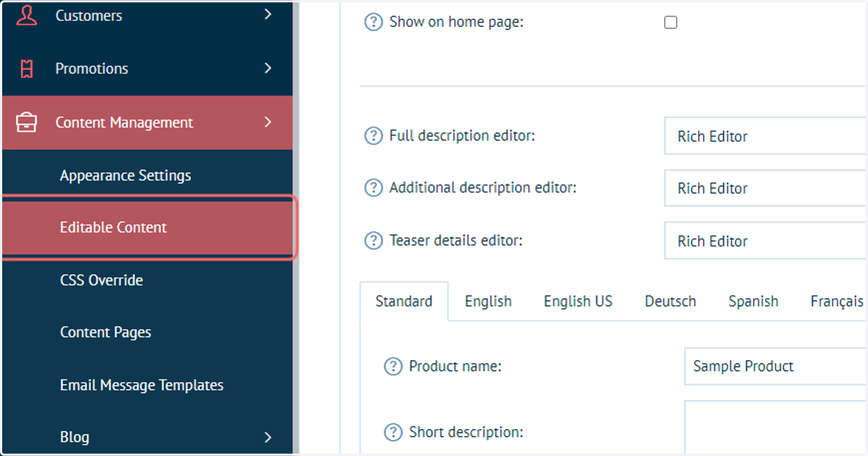Screen dimensions: 868x456
Task: Expand Customers menu chevron
Action: tap(268, 14)
